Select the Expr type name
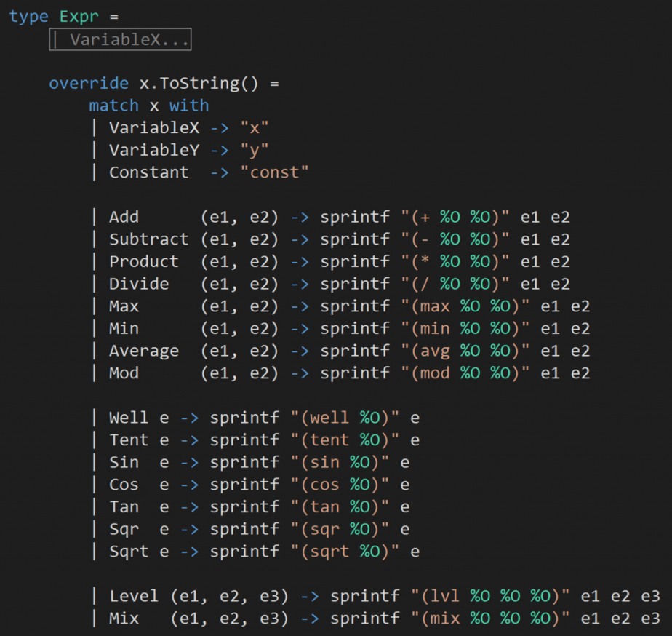This screenshot has height=636, width=672. click(x=83, y=17)
